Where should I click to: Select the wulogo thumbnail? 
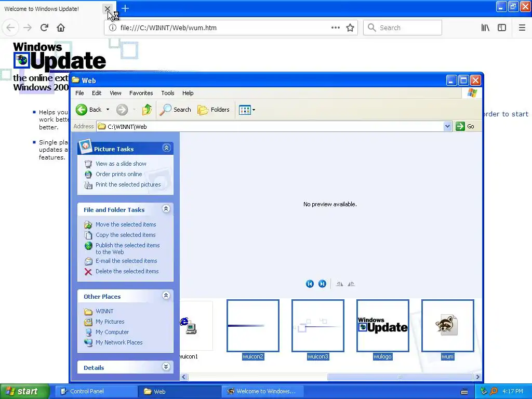[x=383, y=326]
